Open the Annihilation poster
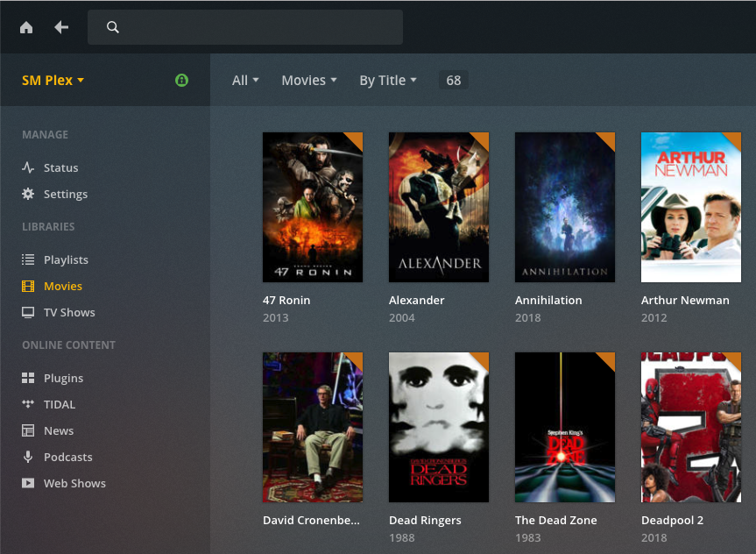The image size is (756, 554). pyautogui.click(x=565, y=207)
